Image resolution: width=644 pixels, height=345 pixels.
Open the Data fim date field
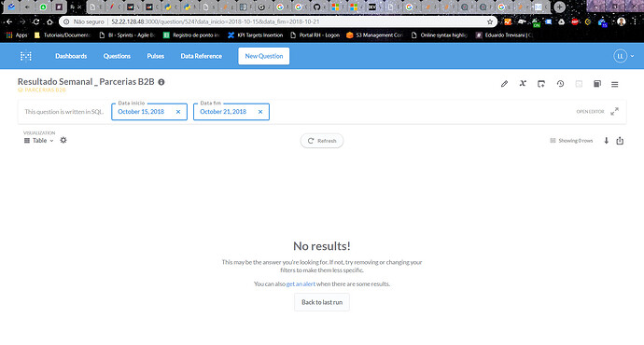(231, 112)
